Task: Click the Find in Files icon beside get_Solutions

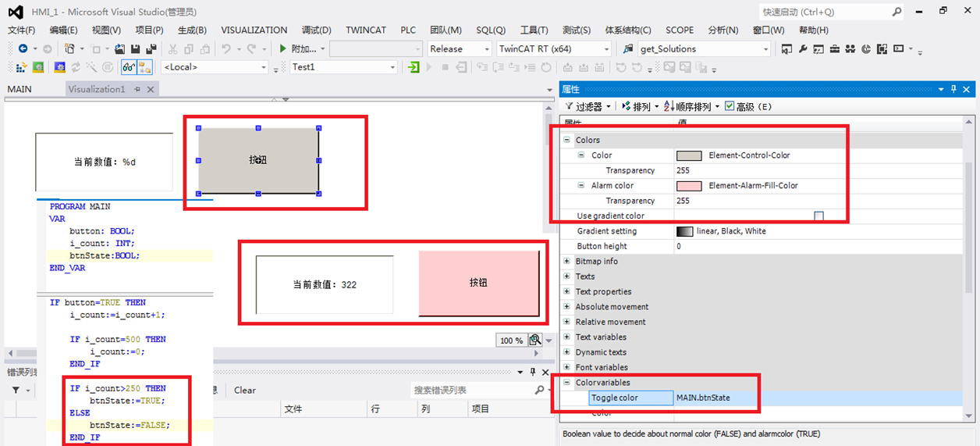Action: pos(629,48)
